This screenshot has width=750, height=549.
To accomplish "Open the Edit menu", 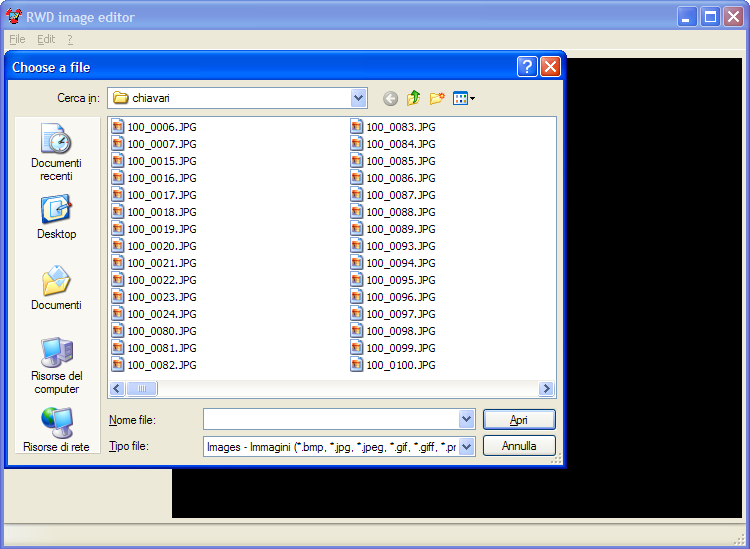I will pos(46,39).
